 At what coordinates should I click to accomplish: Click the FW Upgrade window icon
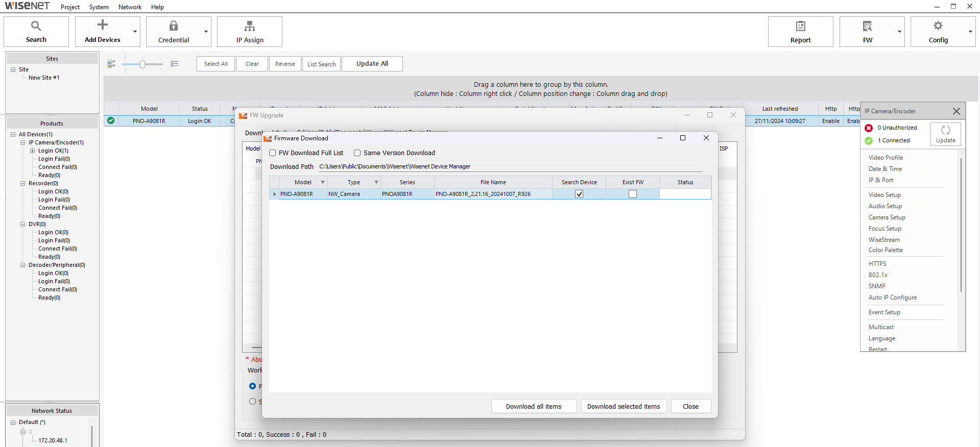coord(243,115)
